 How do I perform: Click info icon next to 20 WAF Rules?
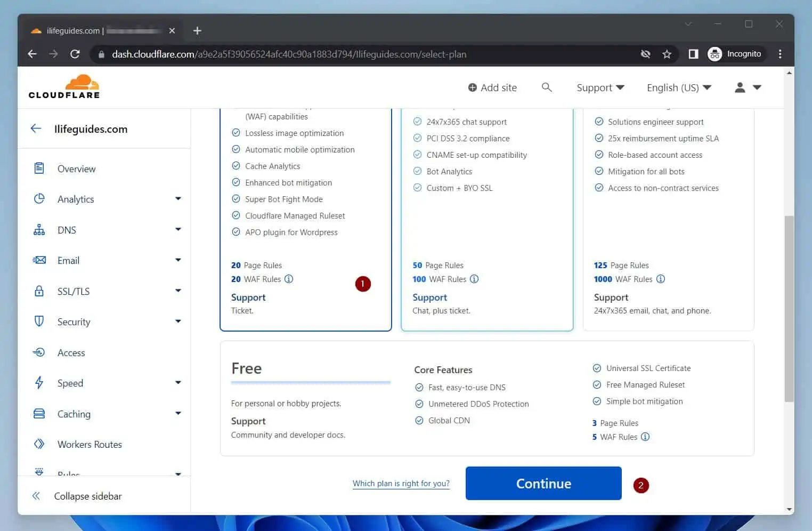click(x=289, y=279)
